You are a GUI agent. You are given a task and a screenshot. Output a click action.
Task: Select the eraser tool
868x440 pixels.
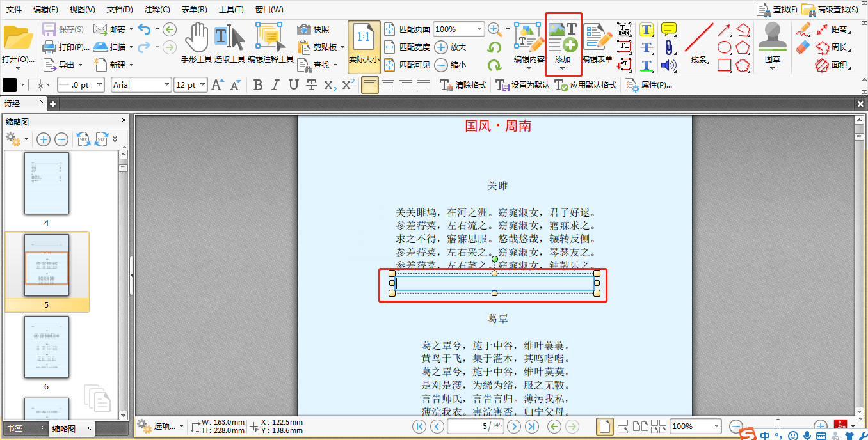click(x=803, y=47)
